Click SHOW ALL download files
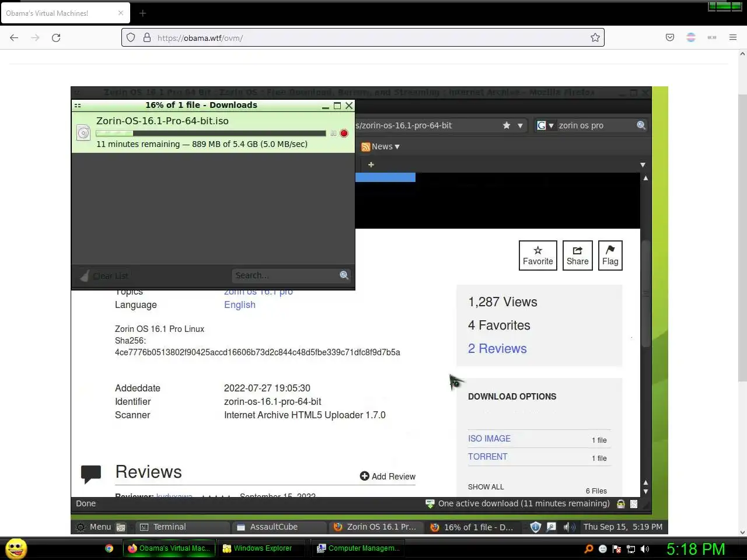The image size is (747, 560). click(486, 487)
